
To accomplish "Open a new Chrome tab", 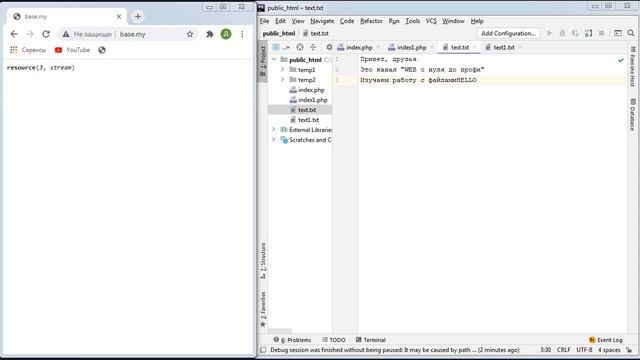I will tap(138, 17).
